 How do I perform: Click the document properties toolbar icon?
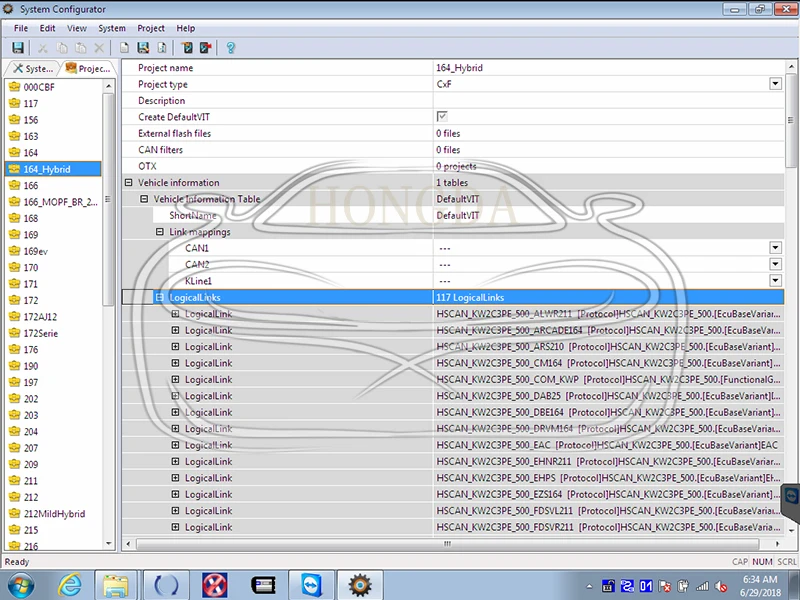(x=162, y=48)
